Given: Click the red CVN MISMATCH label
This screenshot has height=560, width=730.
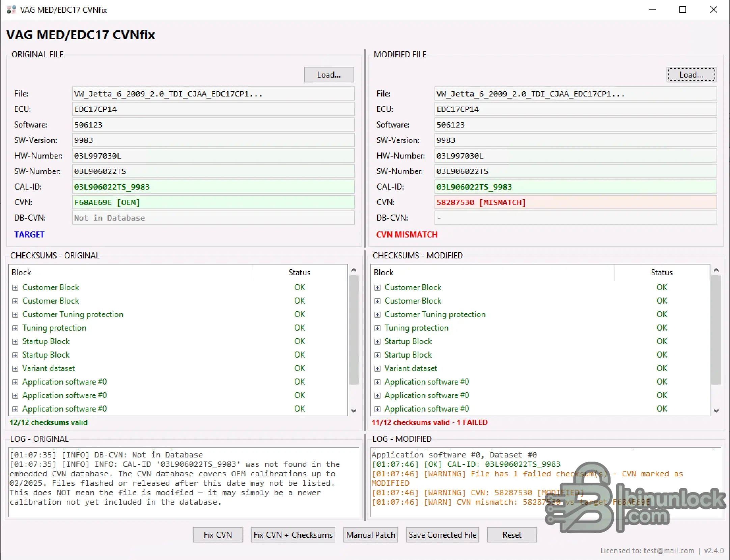Looking at the screenshot, I should 407,234.
